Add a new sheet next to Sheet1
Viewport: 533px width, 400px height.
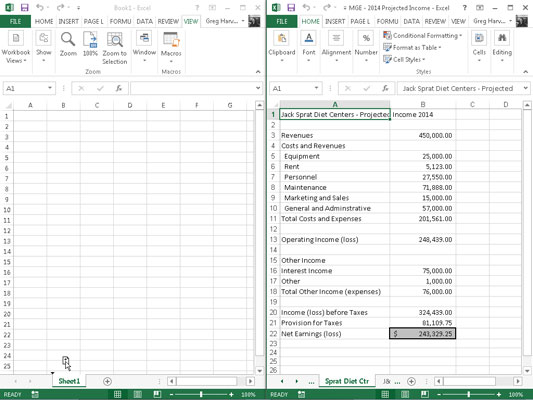[107, 381]
